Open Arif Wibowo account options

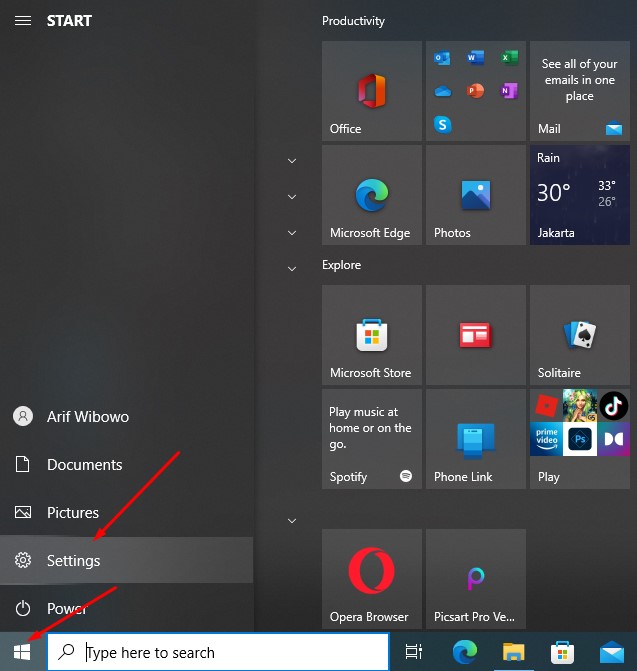[x=87, y=417]
